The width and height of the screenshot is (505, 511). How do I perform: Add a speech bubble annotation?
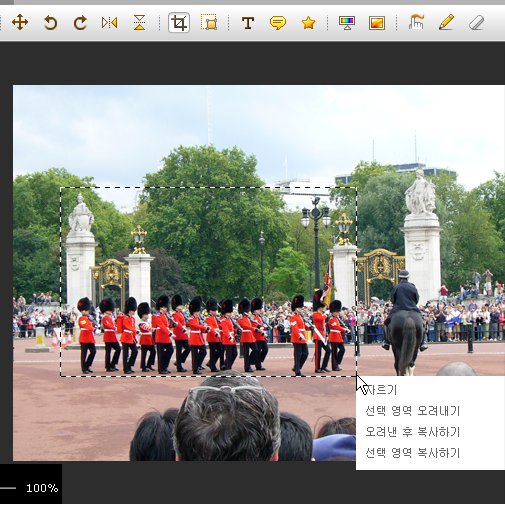coord(278,23)
